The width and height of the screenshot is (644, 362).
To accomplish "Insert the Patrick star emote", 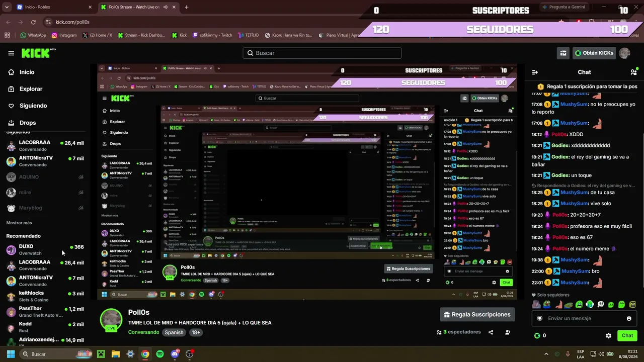I will click(x=558, y=304).
